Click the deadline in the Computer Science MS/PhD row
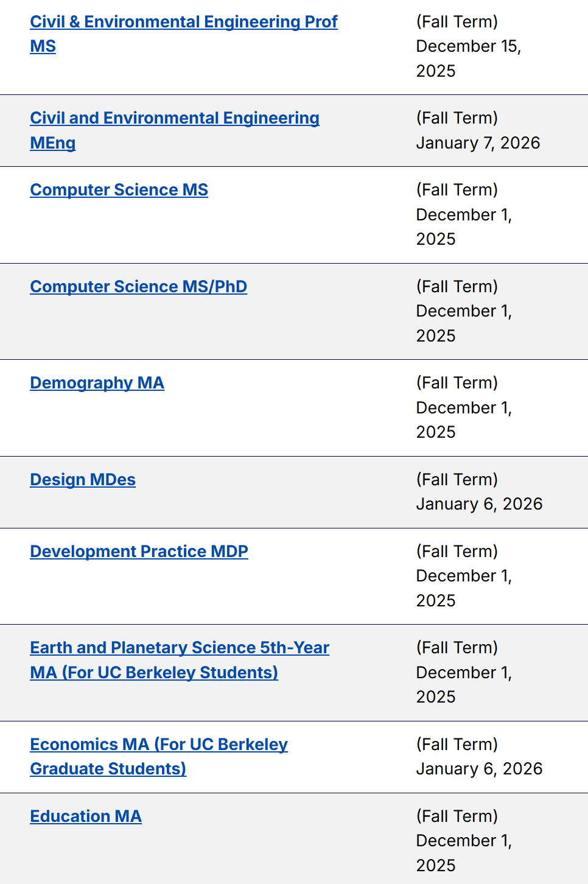Image resolution: width=588 pixels, height=884 pixels. pyautogui.click(x=464, y=311)
